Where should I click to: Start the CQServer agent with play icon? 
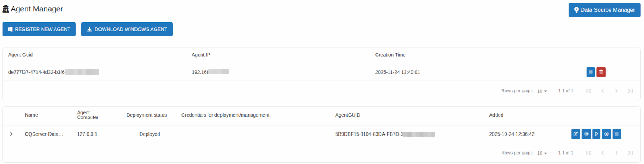(x=596, y=134)
